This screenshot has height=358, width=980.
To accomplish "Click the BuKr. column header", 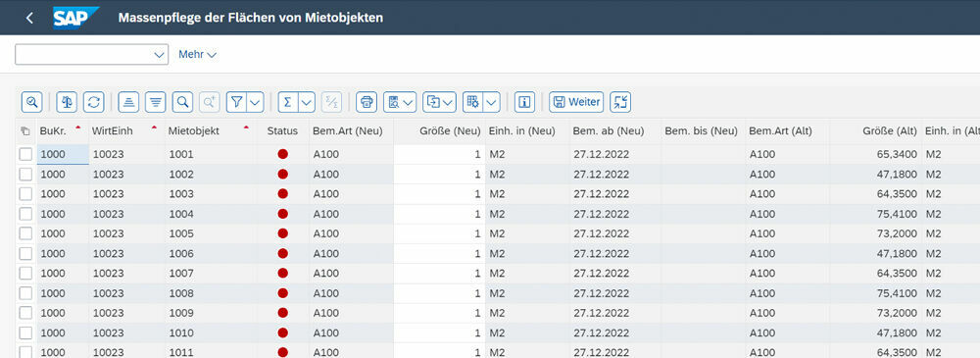I will tap(63, 131).
